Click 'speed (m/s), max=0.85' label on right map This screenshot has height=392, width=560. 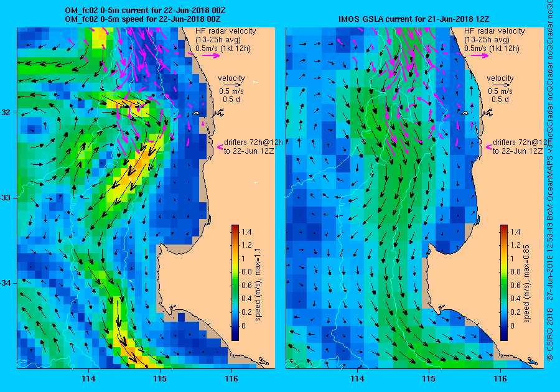click(x=527, y=284)
